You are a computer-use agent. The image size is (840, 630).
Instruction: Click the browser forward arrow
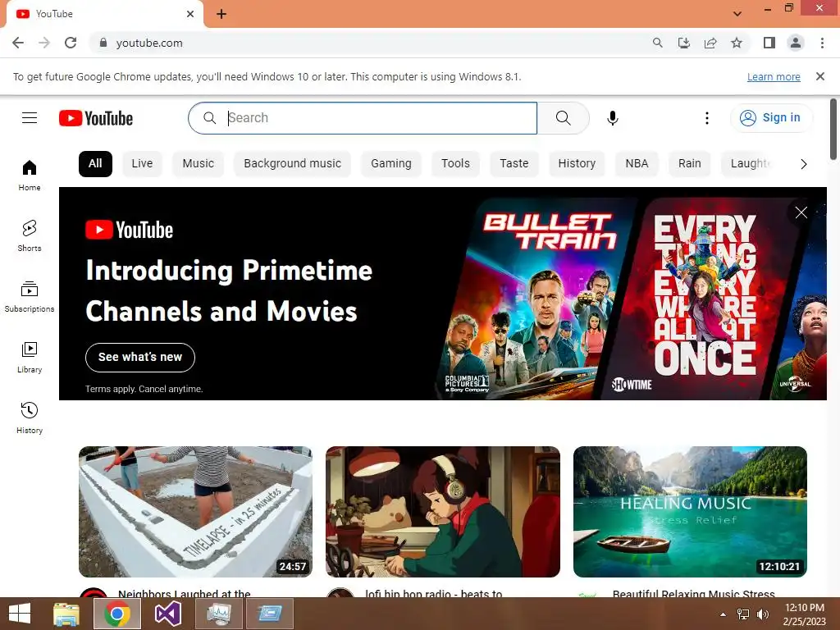point(44,43)
